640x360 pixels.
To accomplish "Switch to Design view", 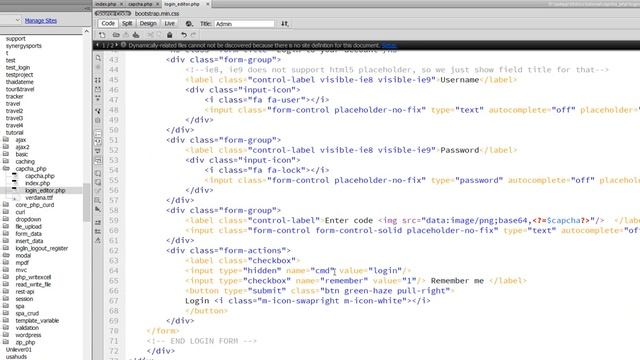I will point(148,24).
